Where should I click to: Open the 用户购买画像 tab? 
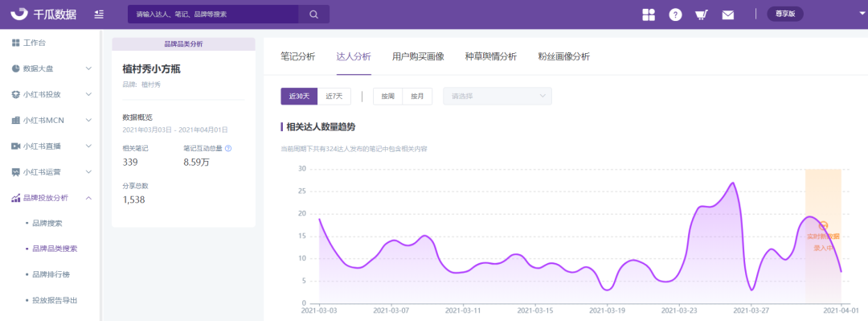(418, 56)
